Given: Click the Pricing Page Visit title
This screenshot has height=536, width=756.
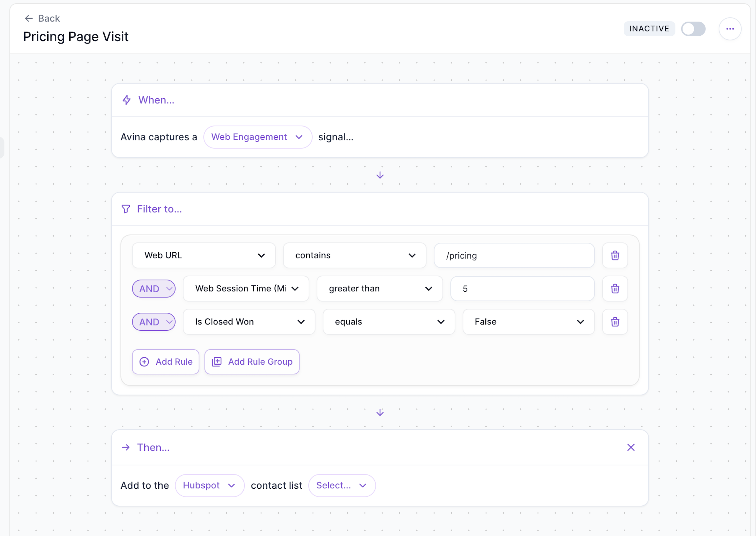Looking at the screenshot, I should pyautogui.click(x=75, y=37).
